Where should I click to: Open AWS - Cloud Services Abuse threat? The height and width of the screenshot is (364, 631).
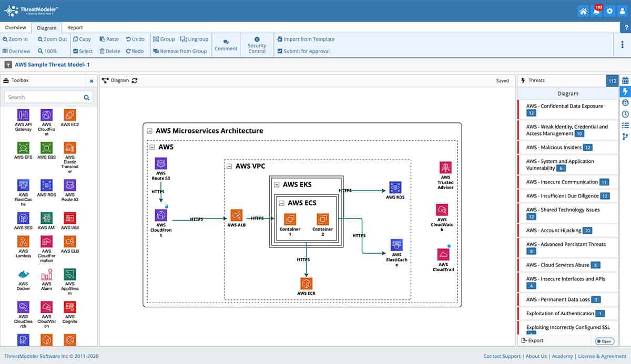coord(568,265)
